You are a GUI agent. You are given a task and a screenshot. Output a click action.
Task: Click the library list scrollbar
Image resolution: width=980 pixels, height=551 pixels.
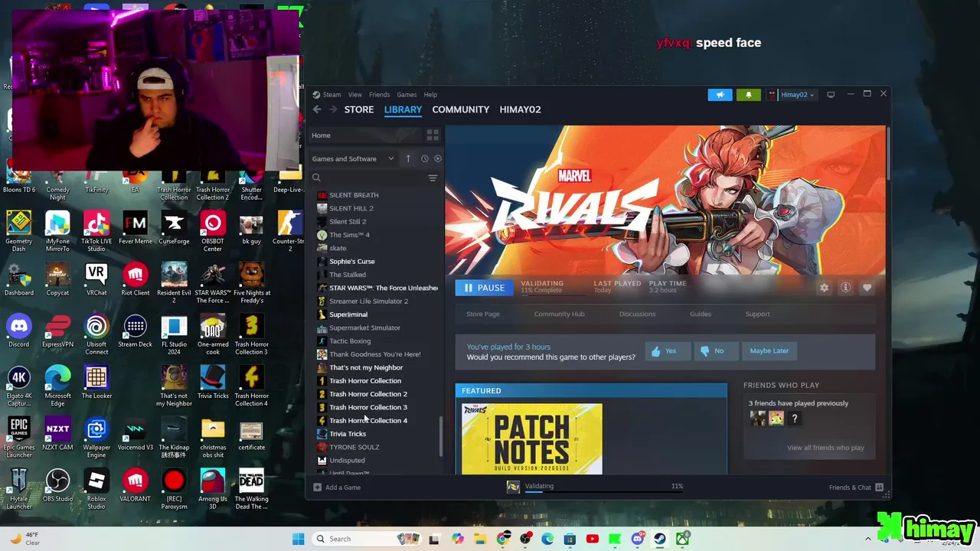click(440, 436)
